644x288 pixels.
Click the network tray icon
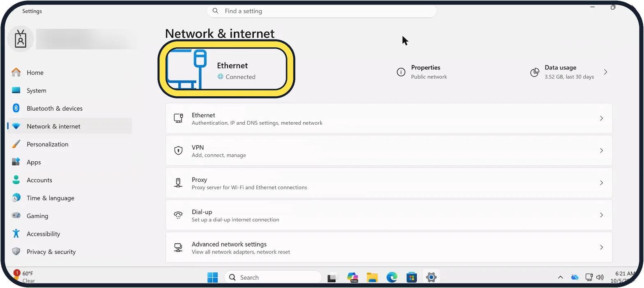[x=589, y=277]
